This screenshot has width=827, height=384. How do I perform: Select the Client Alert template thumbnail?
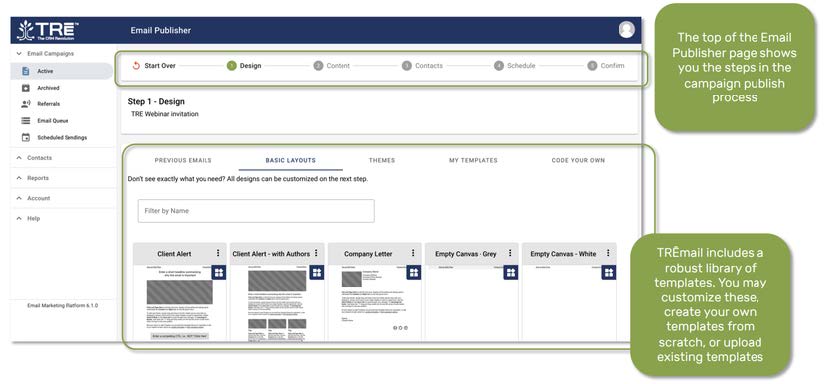pyautogui.click(x=180, y=303)
